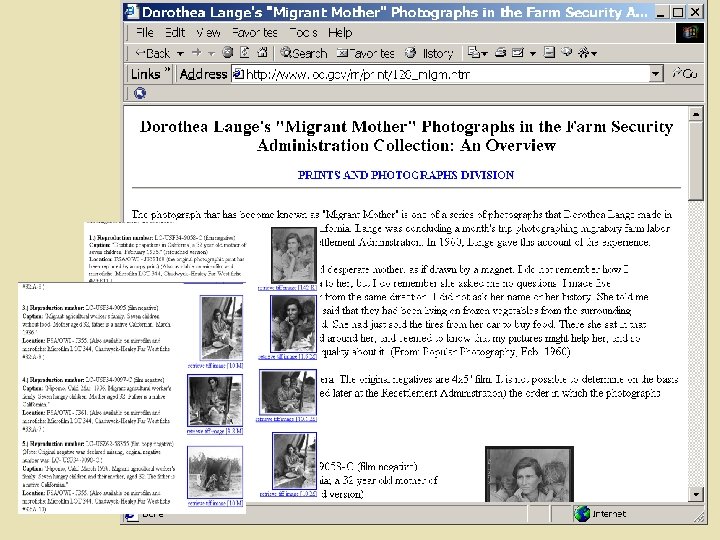
Task: Open the Favorites pane from the toolbar
Action: click(x=366, y=53)
